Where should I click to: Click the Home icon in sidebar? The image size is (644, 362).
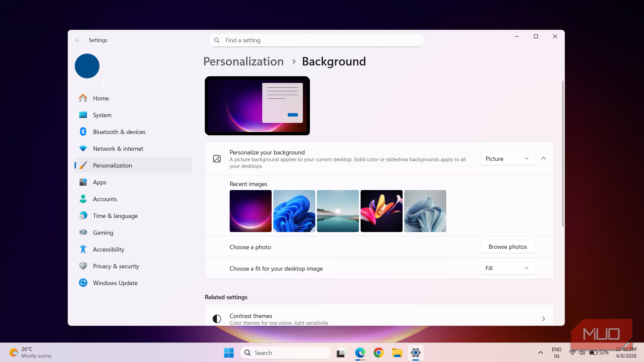(x=83, y=98)
